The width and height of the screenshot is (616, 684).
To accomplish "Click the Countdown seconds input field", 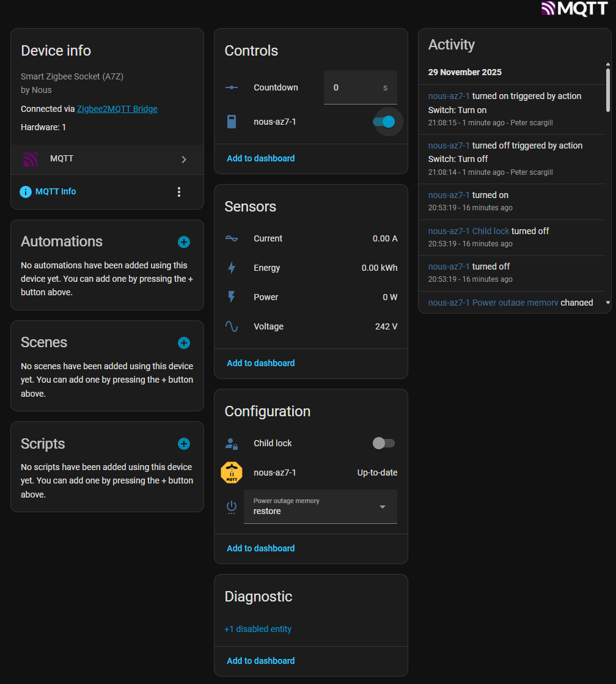I will (x=354, y=87).
